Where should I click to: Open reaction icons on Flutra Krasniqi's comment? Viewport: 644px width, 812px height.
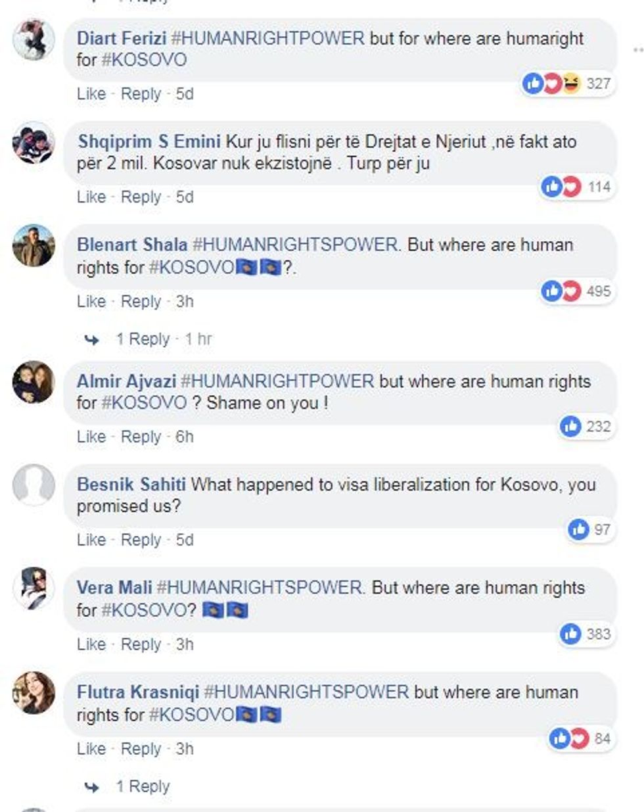click(569, 738)
